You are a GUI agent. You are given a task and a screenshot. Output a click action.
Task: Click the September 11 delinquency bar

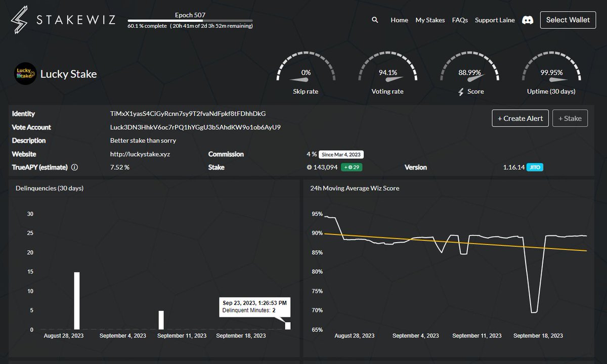coord(161,320)
